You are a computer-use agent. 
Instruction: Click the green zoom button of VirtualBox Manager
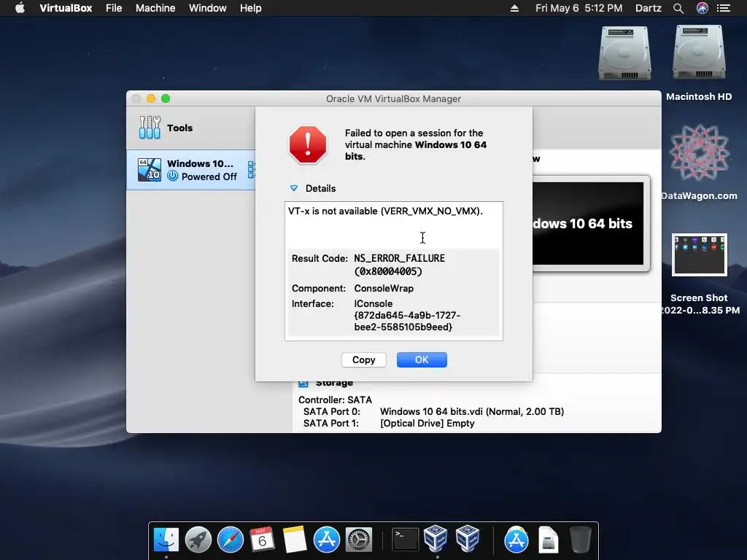(x=166, y=98)
